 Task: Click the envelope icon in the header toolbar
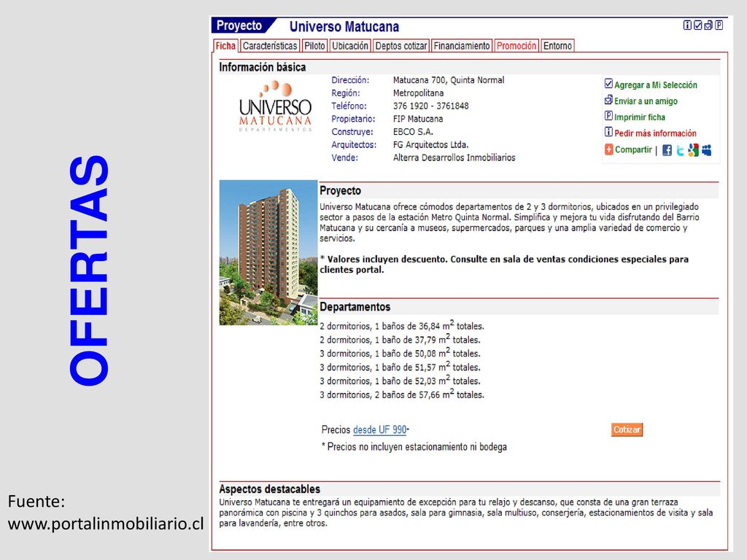point(708,26)
